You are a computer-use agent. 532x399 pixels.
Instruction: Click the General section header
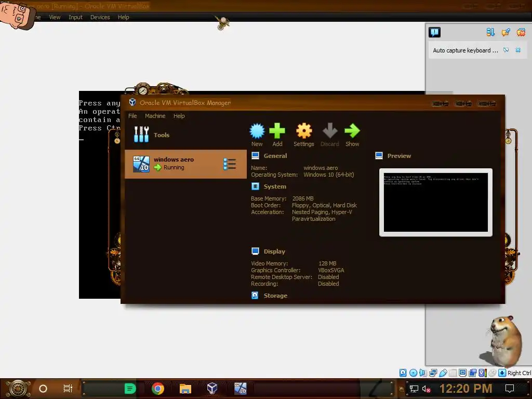point(275,156)
